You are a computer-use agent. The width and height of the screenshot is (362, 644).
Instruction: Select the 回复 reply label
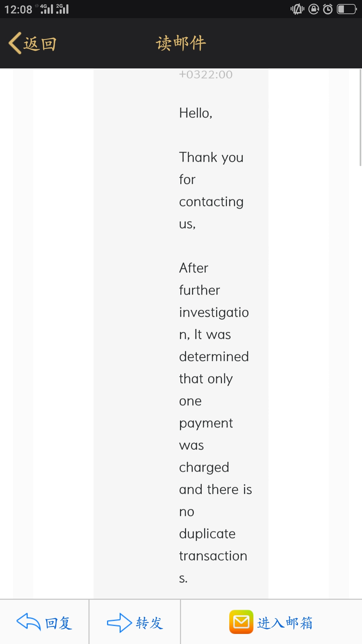59,623
